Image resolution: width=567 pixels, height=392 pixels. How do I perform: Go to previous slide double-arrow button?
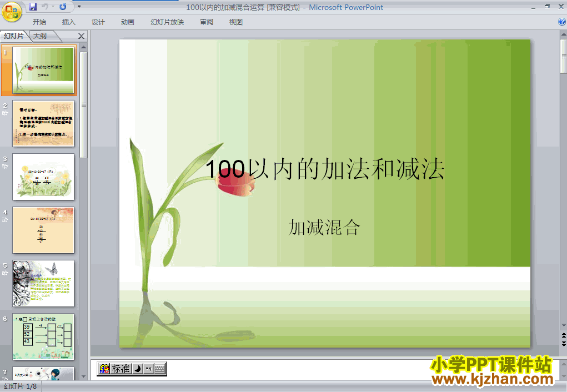click(563, 335)
